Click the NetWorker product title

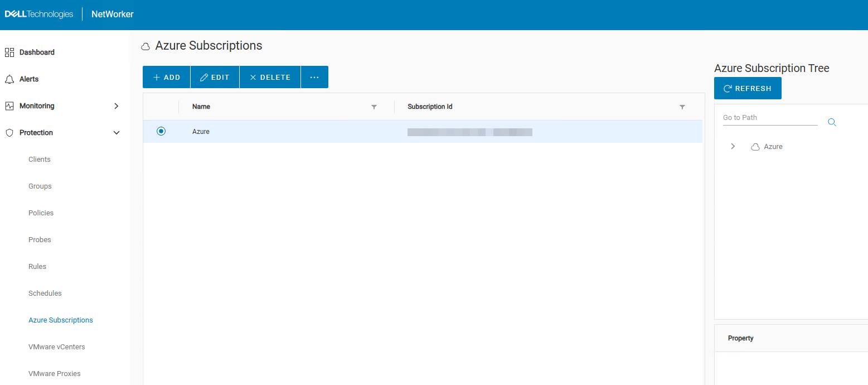(113, 15)
